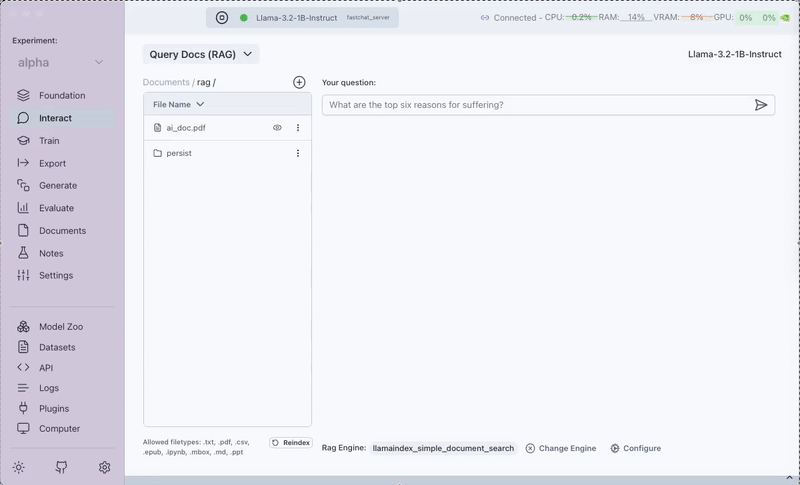Click the GitHub icon in sidebar footer
This screenshot has height=485, width=800.
point(61,467)
